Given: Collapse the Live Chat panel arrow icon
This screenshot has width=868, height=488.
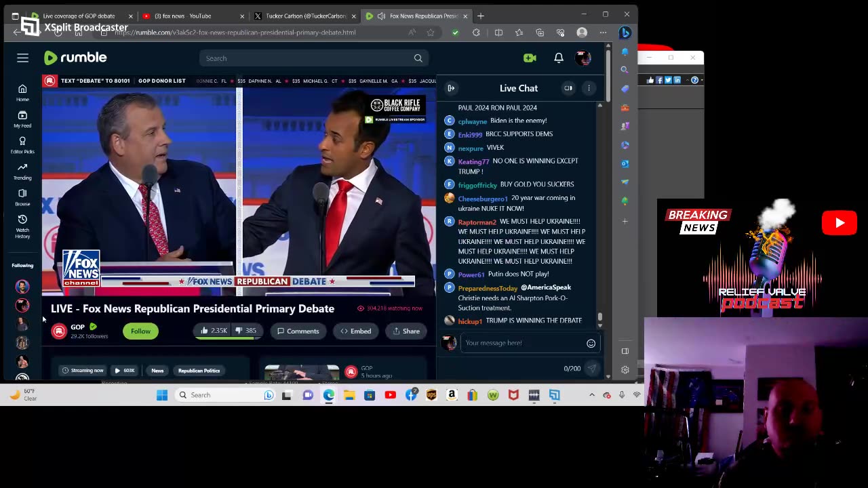Looking at the screenshot, I should (451, 88).
